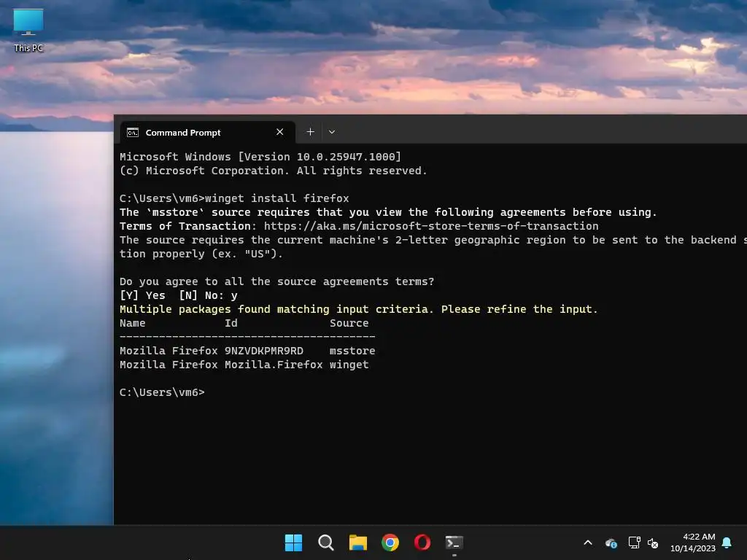Launch Opera browser from taskbar
The width and height of the screenshot is (747, 560).
coord(422,542)
